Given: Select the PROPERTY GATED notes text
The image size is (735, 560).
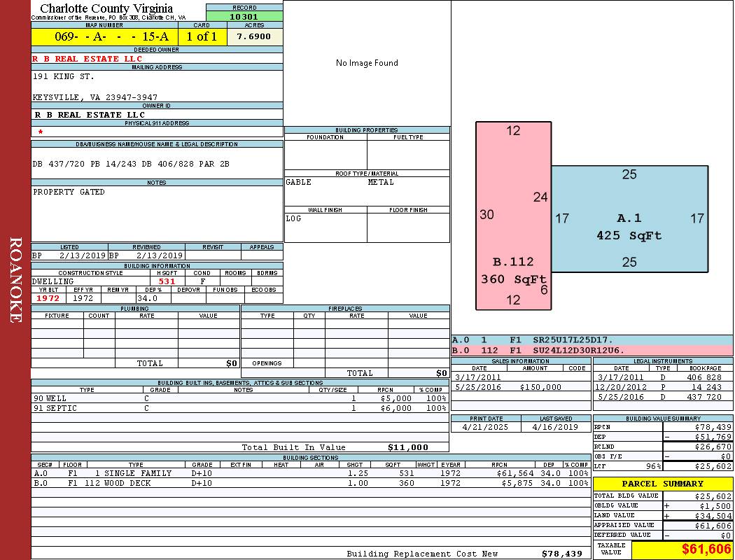Looking at the screenshot, I should coord(69,192).
